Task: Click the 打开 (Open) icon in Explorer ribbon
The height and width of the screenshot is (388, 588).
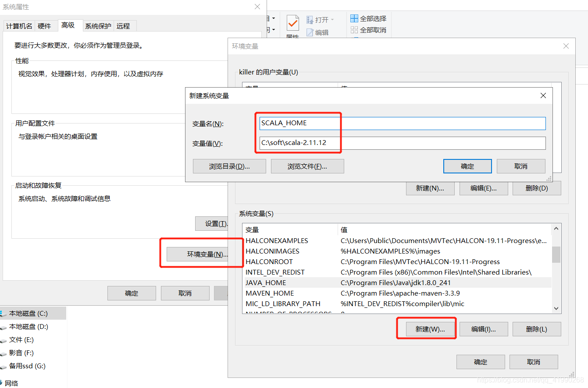Action: [x=310, y=20]
